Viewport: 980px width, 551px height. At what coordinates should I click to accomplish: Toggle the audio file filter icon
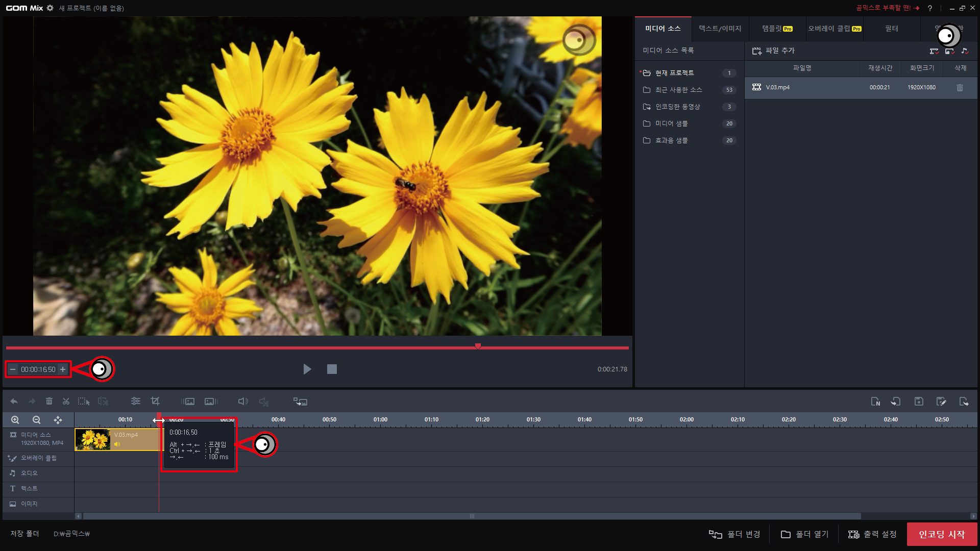tap(964, 51)
